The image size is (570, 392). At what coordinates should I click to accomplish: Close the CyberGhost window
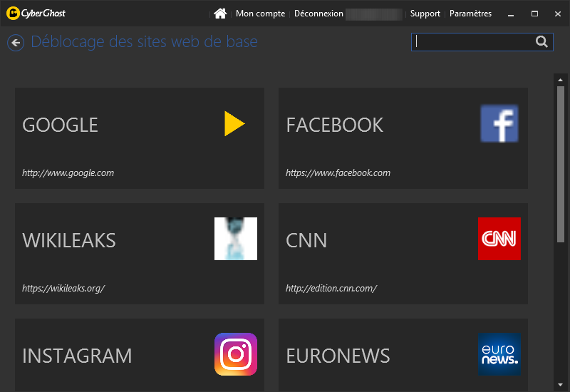click(558, 14)
